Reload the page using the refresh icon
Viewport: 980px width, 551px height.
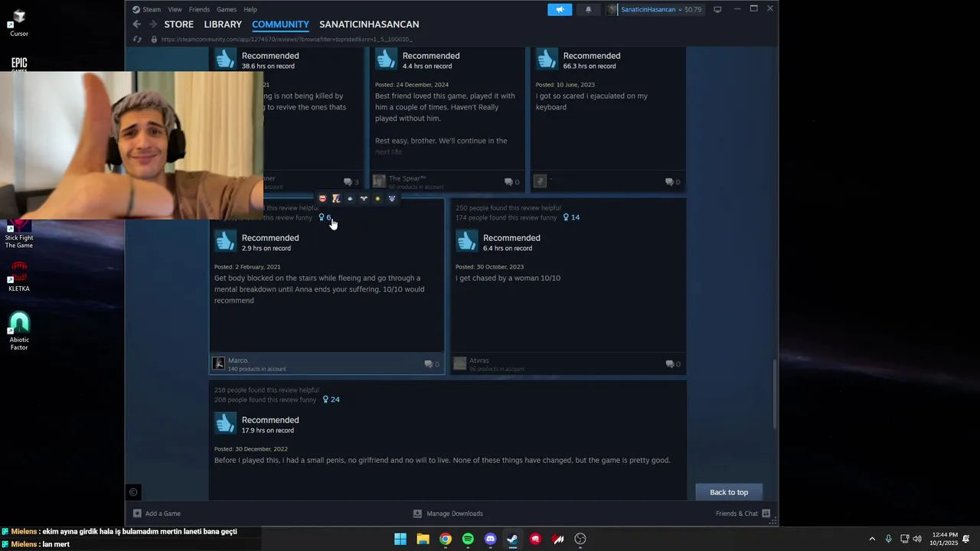(x=137, y=39)
